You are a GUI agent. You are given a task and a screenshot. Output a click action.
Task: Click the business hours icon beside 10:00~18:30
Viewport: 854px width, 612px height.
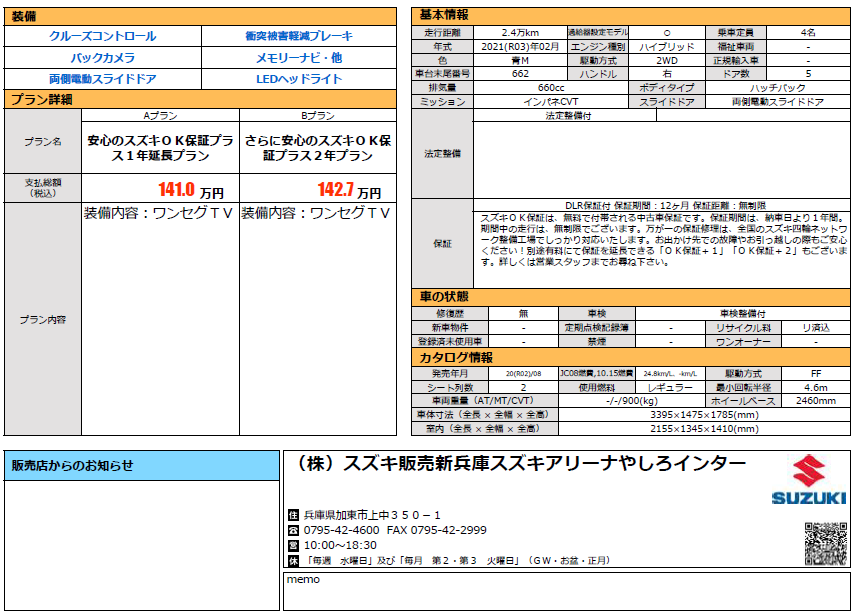[x=293, y=546]
